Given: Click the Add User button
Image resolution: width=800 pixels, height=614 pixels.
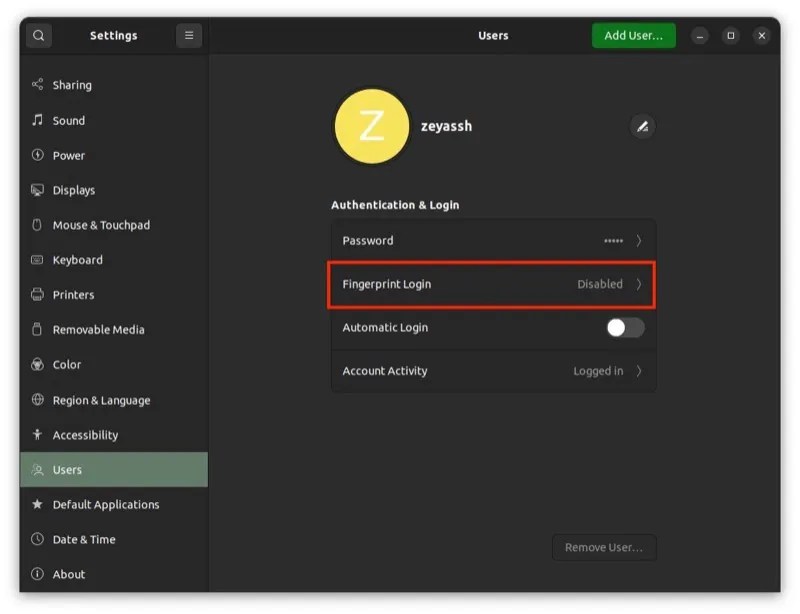Looking at the screenshot, I should coord(633,34).
